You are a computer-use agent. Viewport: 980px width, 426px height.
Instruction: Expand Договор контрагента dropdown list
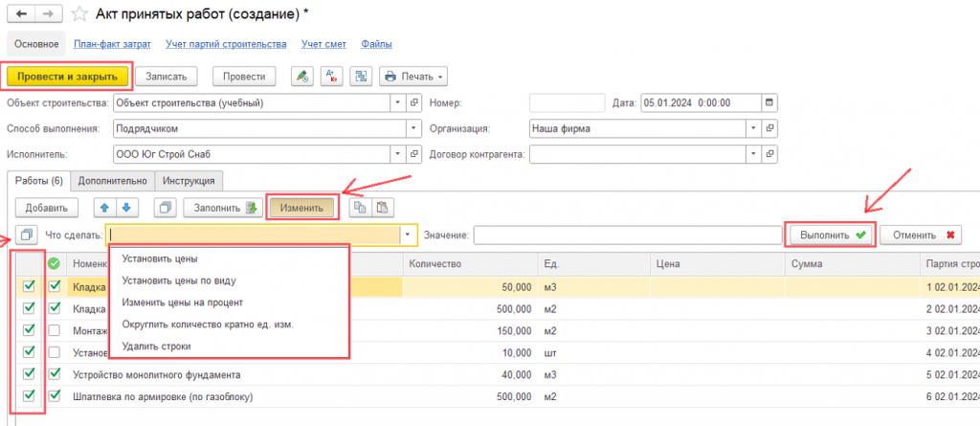[x=751, y=153]
